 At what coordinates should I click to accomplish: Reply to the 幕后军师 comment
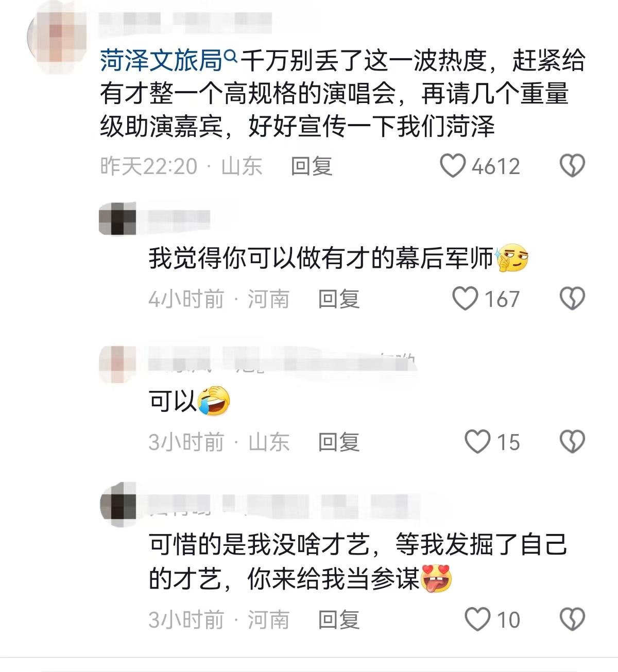[339, 299]
